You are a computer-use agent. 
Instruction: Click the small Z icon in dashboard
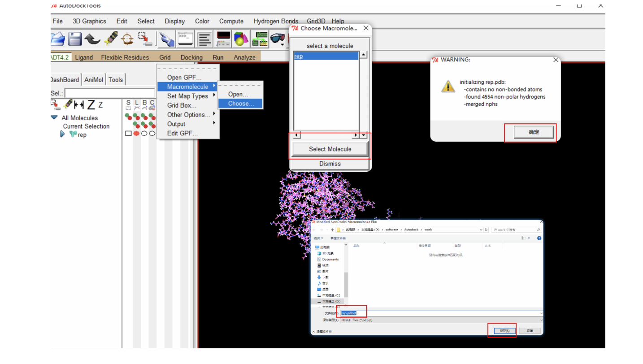tap(100, 105)
